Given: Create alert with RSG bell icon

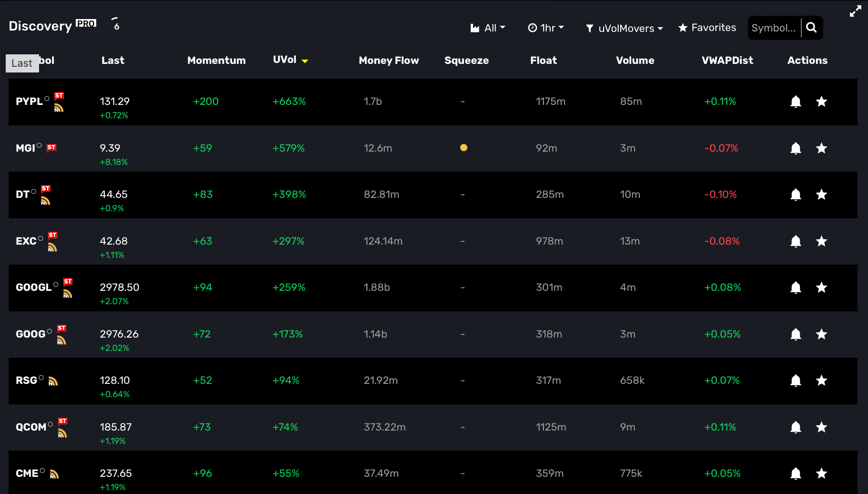Looking at the screenshot, I should click(x=796, y=381).
